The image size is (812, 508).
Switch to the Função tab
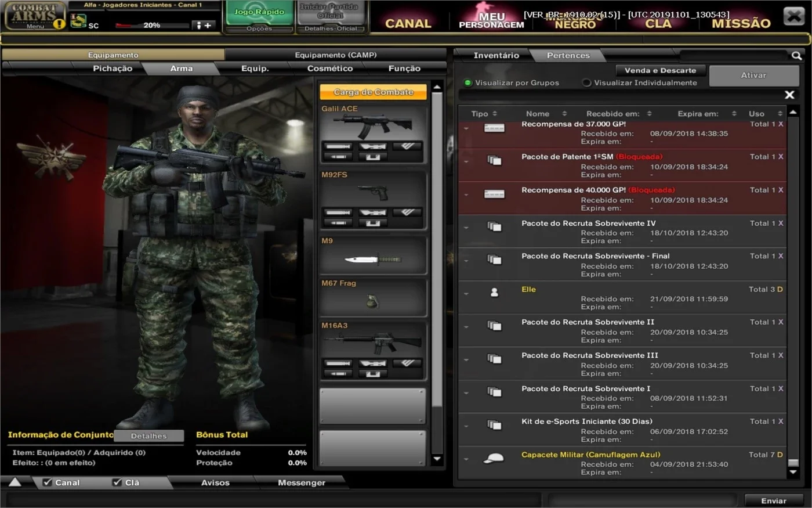(404, 69)
